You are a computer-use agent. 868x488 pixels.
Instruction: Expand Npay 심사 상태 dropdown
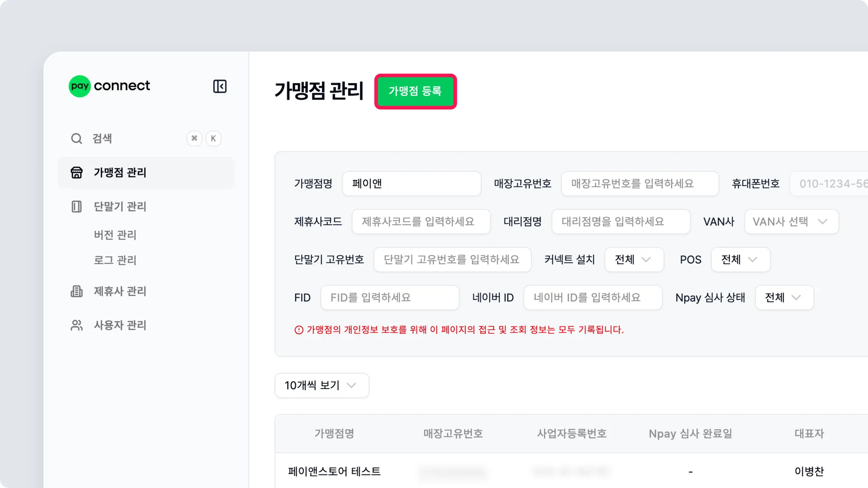coord(784,298)
